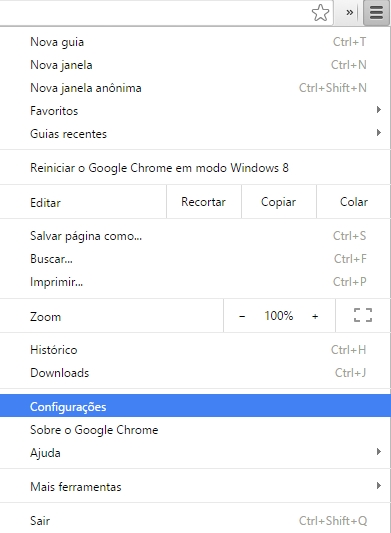
Task: Open the hamburger Chrome menu button
Action: 376,13
